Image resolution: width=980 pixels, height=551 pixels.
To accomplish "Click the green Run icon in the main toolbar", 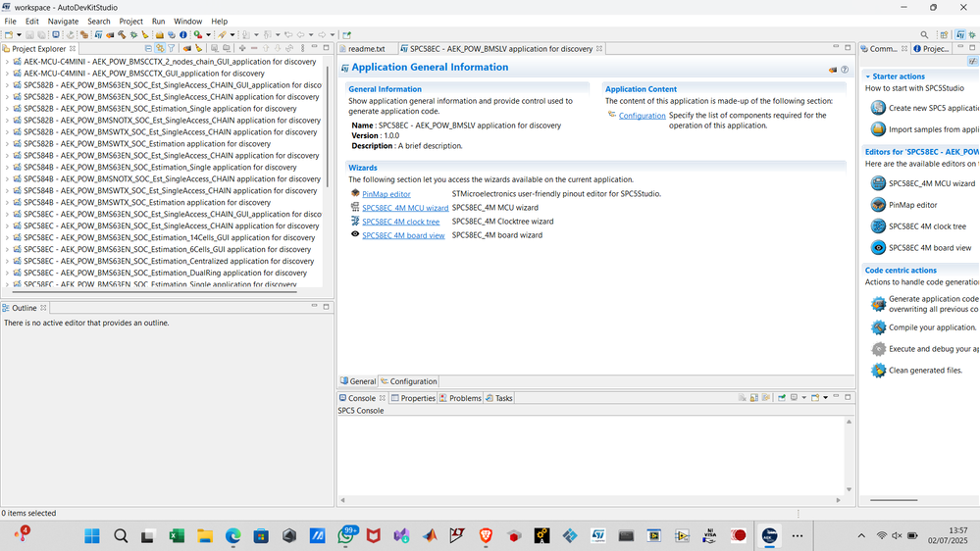I will coord(198,35).
